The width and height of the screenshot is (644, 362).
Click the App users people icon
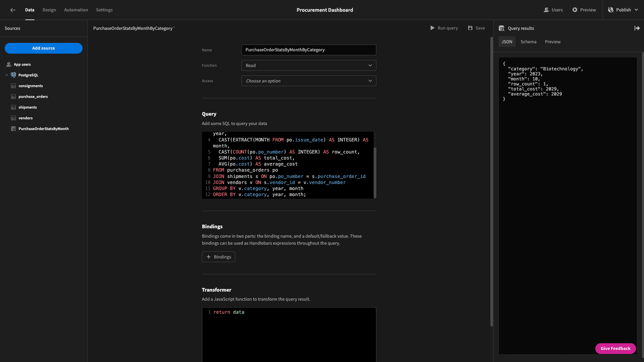[x=9, y=64]
